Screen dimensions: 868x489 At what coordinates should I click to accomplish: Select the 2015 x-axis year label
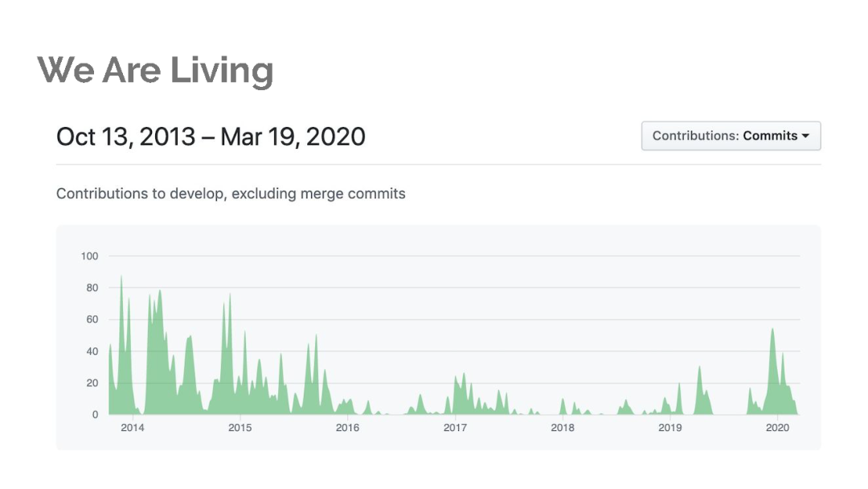240,428
